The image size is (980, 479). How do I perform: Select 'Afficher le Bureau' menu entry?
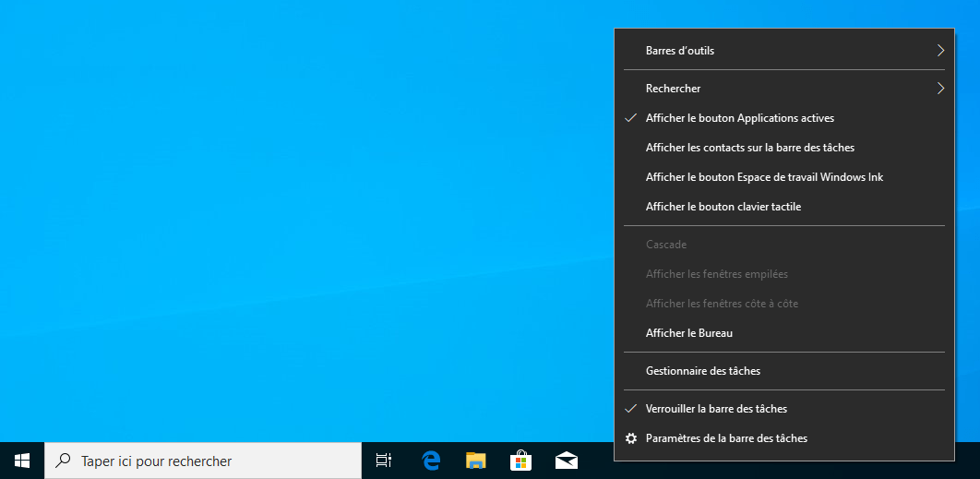[784, 333]
